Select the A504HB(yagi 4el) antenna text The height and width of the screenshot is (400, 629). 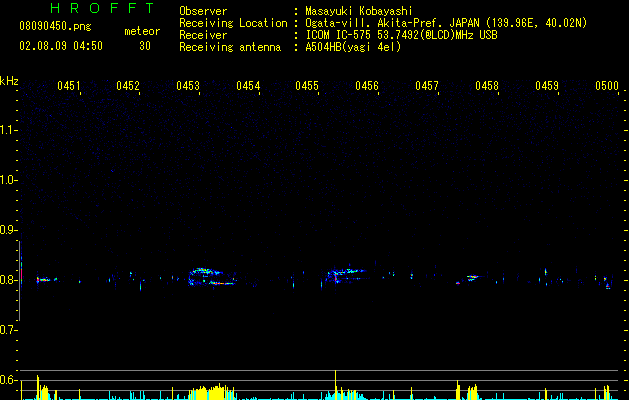(x=353, y=47)
